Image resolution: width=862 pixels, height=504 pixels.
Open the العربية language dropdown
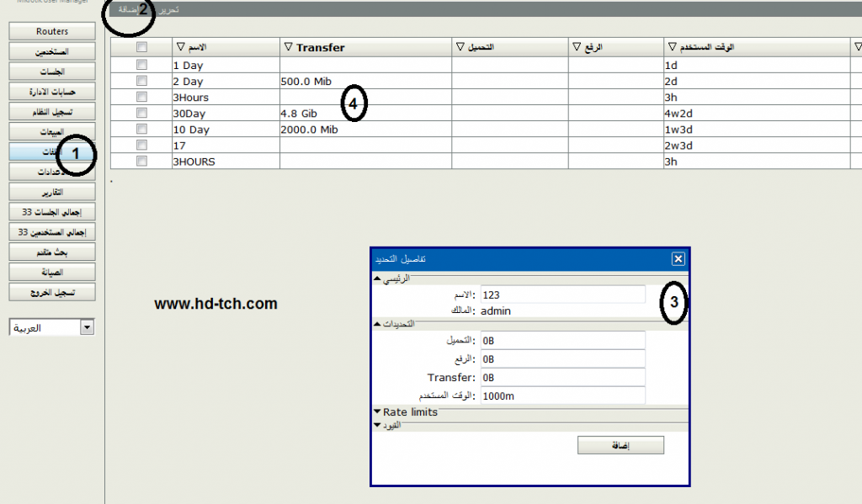87,328
